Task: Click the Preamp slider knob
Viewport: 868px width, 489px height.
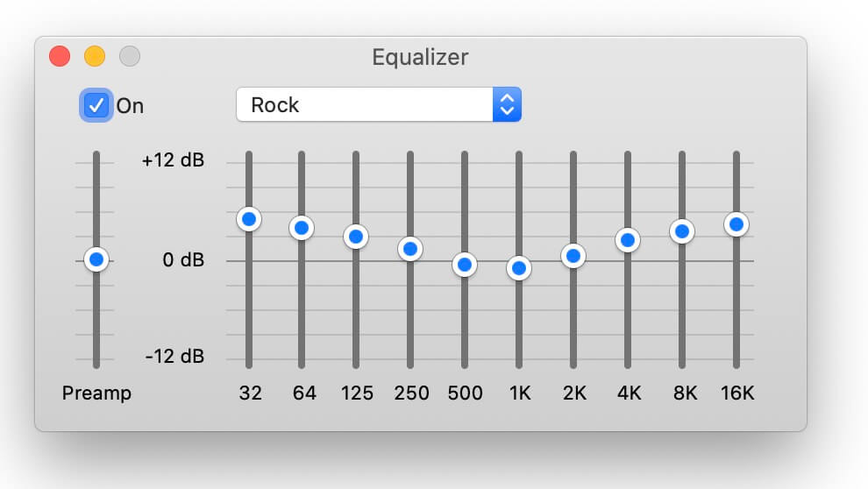Action: (96, 259)
